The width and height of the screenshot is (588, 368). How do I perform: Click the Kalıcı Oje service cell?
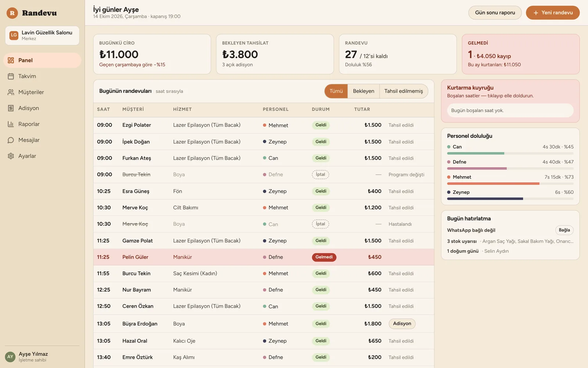[184, 341]
